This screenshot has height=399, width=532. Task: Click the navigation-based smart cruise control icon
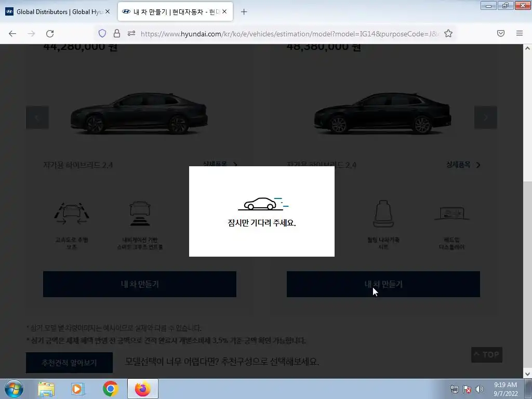coord(140,214)
